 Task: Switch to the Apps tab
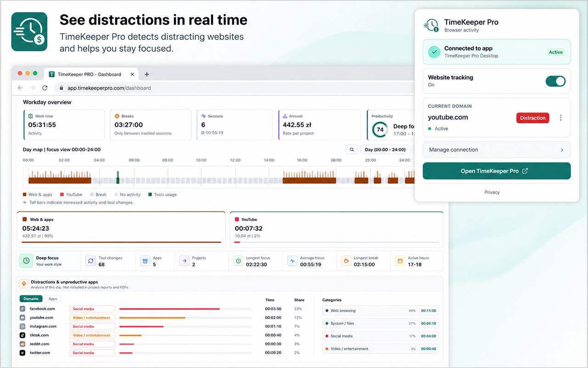click(53, 299)
